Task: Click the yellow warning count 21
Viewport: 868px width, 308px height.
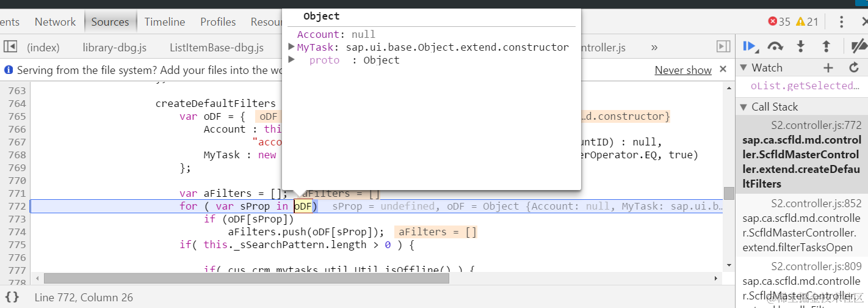Action: tap(807, 22)
